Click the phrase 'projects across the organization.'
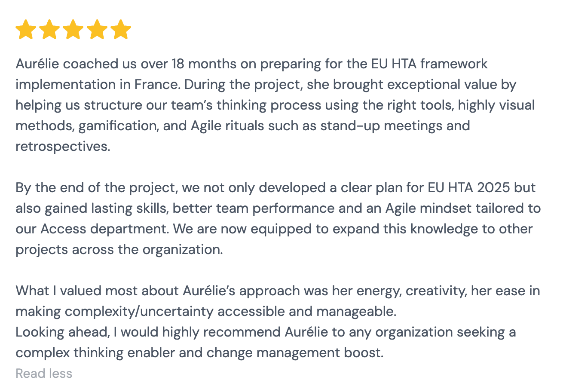Image resolution: width=563 pixels, height=392 pixels. pyautogui.click(x=119, y=250)
